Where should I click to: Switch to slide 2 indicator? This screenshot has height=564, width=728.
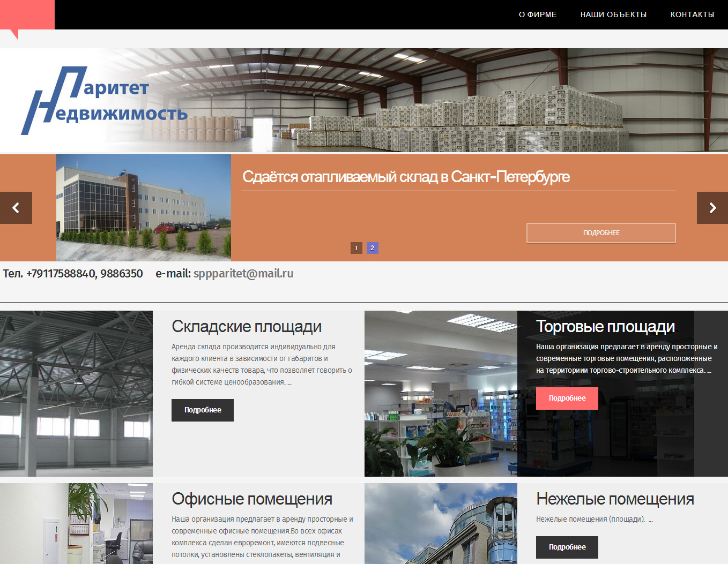[x=373, y=248]
